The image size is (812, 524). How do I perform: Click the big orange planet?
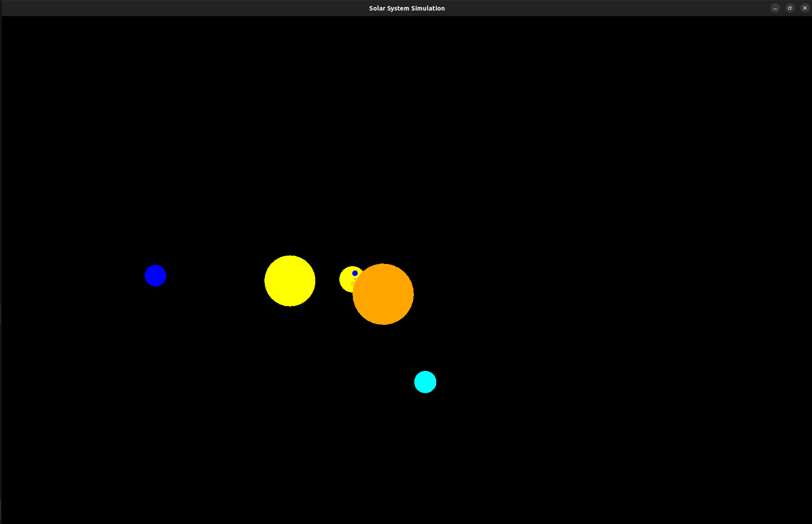point(383,294)
